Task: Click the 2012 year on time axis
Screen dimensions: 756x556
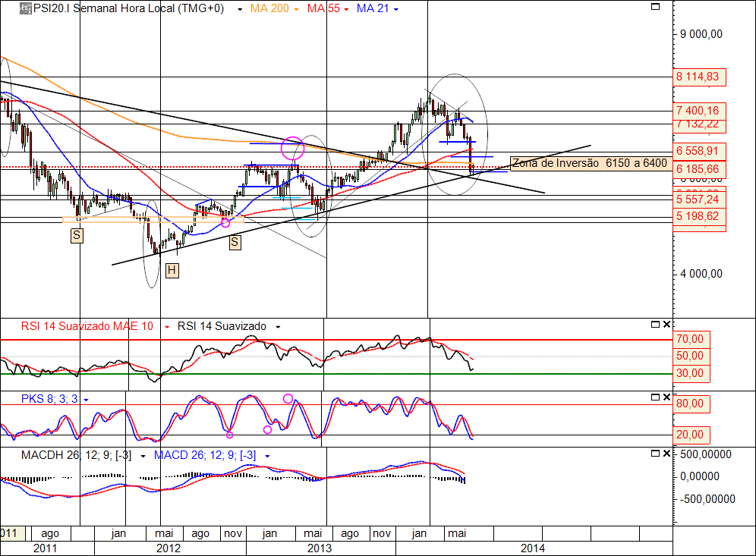Action: point(169,548)
